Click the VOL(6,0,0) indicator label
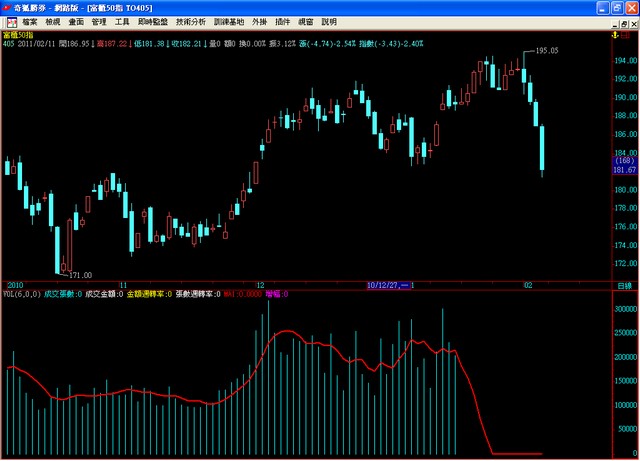The width and height of the screenshot is (640, 461). tap(21, 294)
